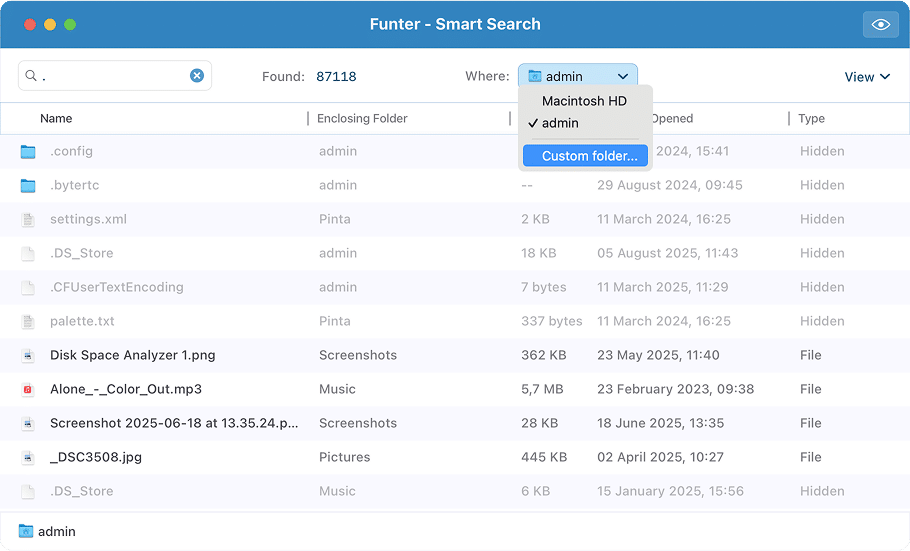Click the 445 KB size value
The height and width of the screenshot is (551, 910).
[x=544, y=457]
